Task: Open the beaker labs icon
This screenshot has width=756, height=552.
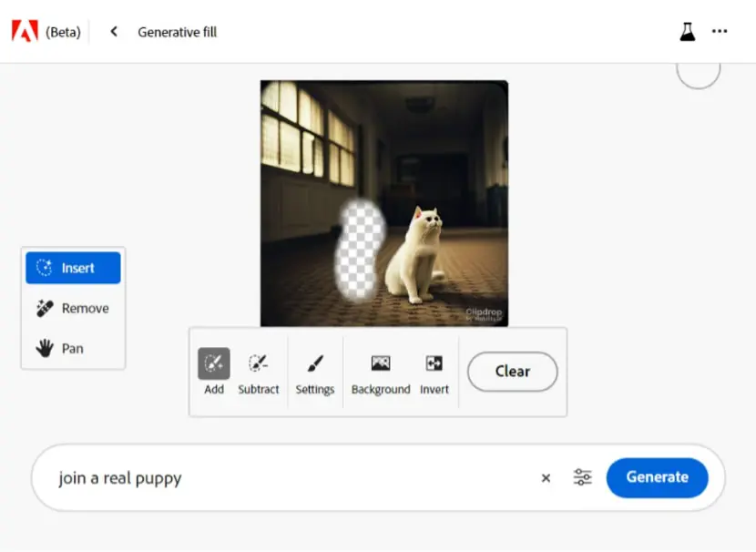Action: tap(688, 32)
